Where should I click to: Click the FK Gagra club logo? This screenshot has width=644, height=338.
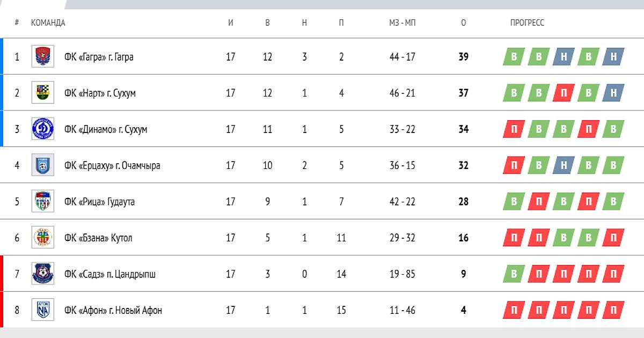42,57
